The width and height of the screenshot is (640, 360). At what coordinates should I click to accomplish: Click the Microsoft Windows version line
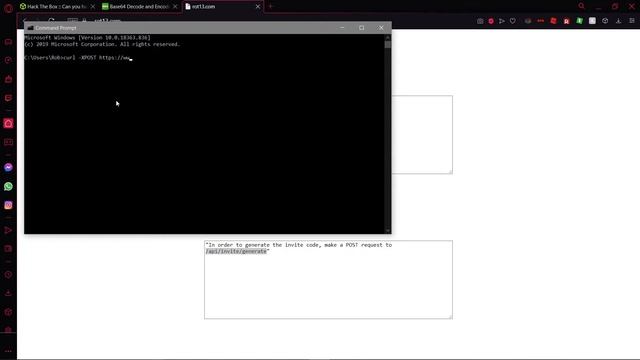(87, 38)
